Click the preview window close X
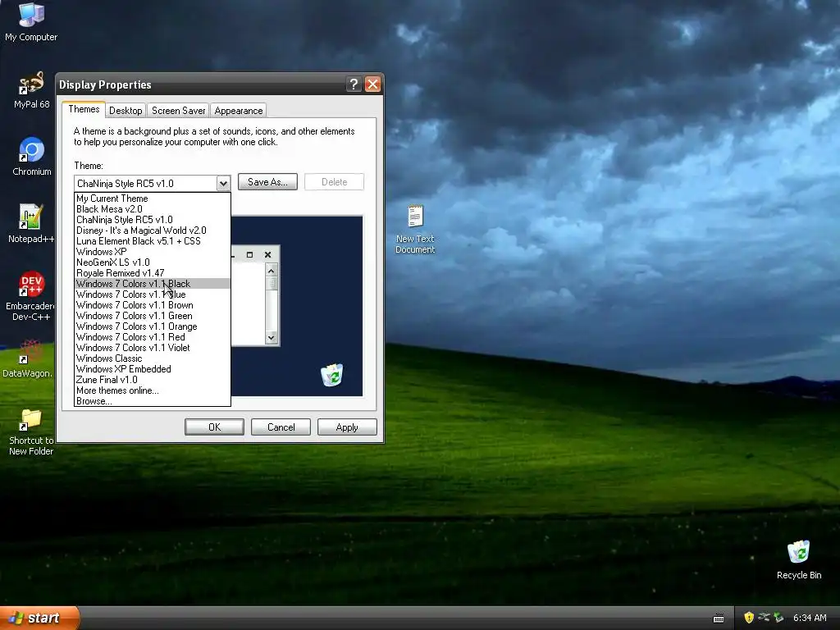Viewport: 840px width, 630px height. [x=268, y=255]
